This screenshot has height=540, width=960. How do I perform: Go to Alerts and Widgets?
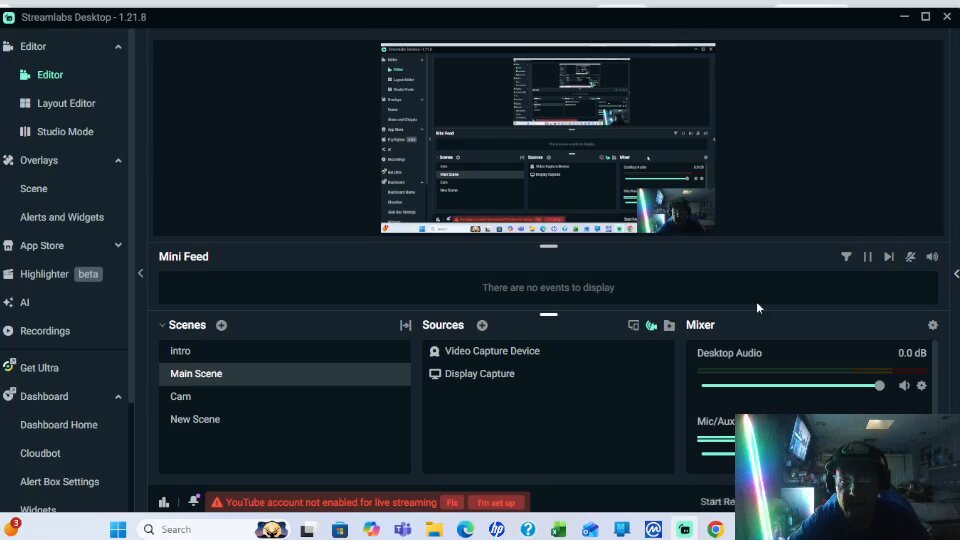tap(62, 217)
